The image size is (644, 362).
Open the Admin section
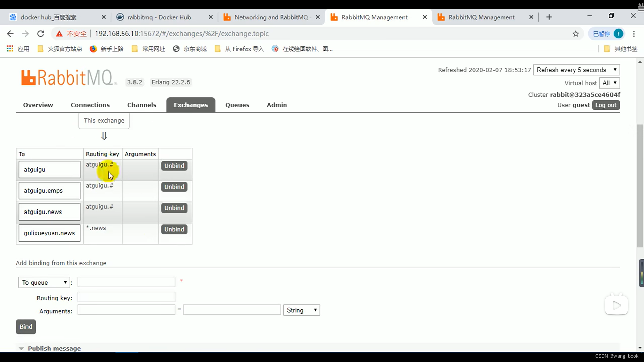(x=277, y=105)
